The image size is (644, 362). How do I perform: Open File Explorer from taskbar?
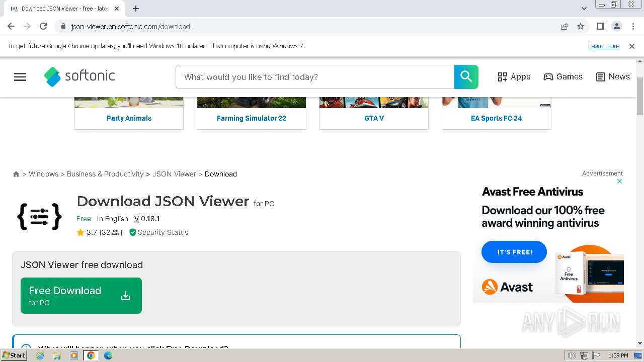pos(57,355)
